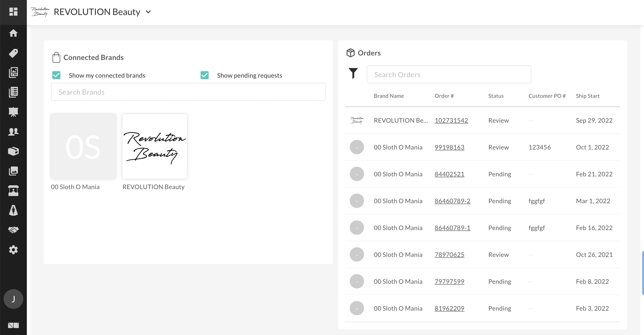
Task: Click the Review status of order 99198163
Action: (x=498, y=147)
